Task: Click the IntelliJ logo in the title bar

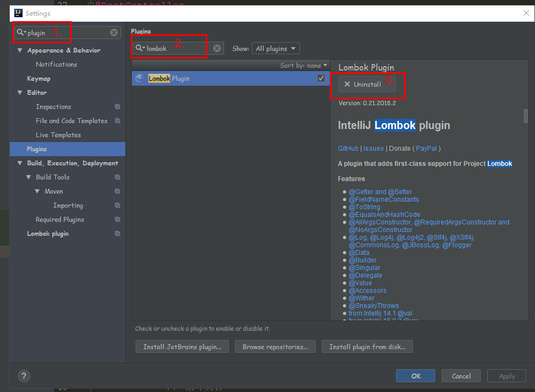Action: [x=18, y=13]
